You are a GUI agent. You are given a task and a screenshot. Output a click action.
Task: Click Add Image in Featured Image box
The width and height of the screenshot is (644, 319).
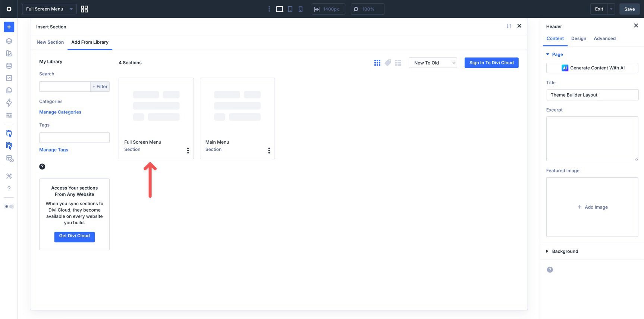[x=593, y=207]
